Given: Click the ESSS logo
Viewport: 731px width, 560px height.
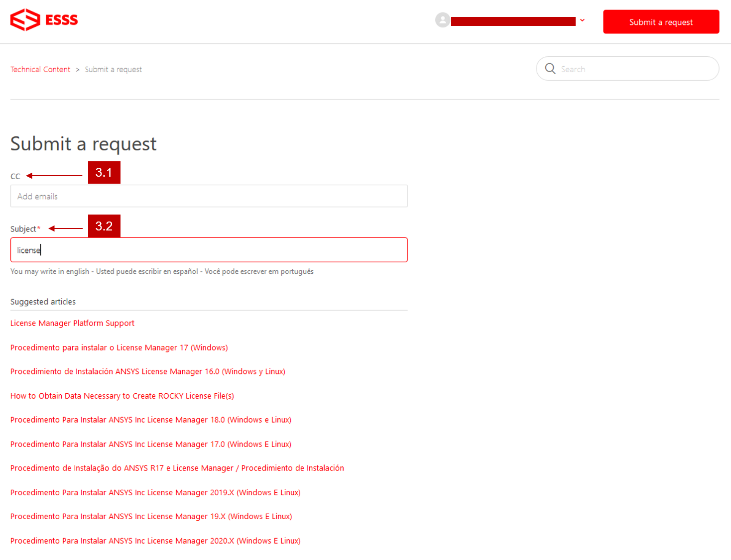Looking at the screenshot, I should [x=44, y=20].
